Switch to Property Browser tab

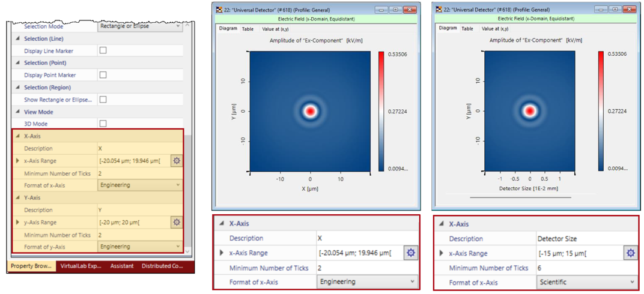click(32, 266)
